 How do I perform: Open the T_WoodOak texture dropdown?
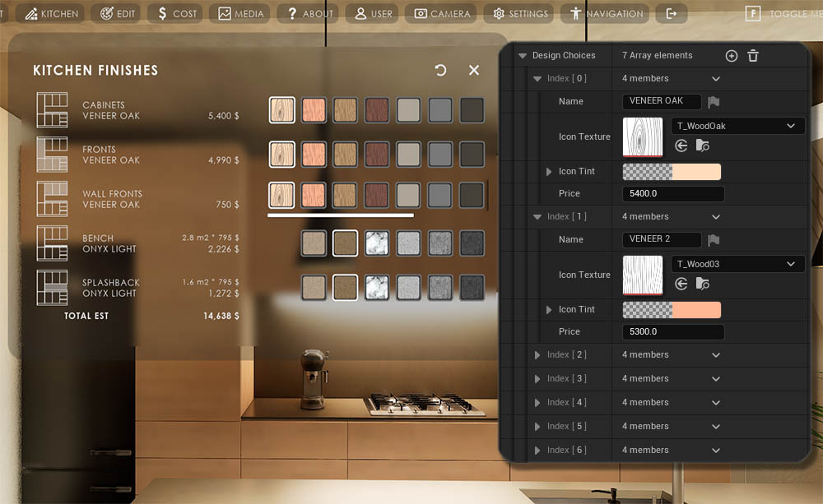pyautogui.click(x=737, y=126)
